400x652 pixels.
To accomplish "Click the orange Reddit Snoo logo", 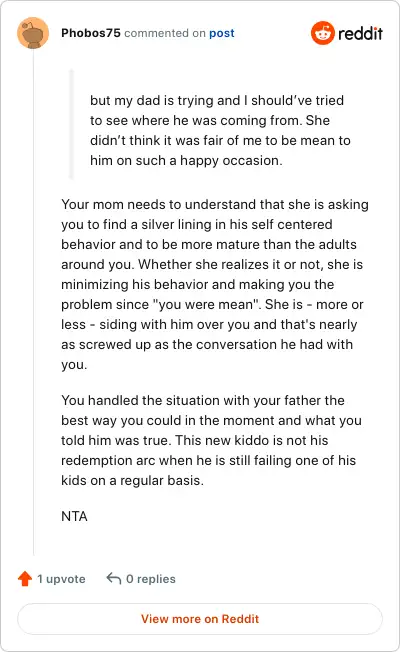I will [323, 33].
